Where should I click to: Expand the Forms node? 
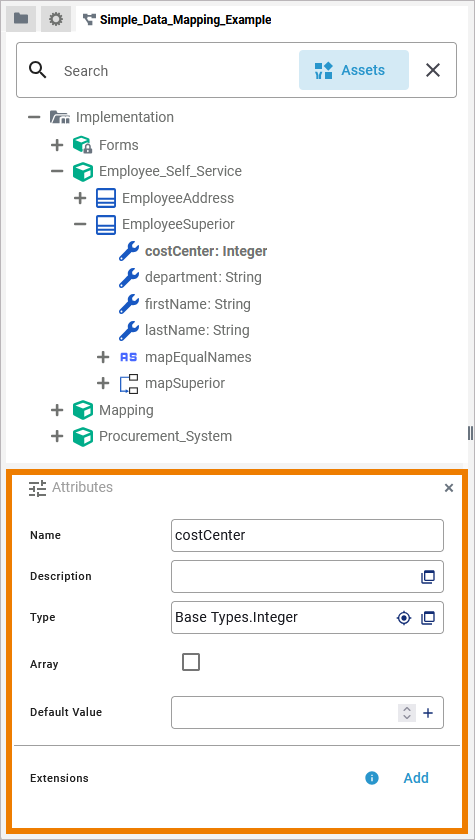(x=57, y=145)
